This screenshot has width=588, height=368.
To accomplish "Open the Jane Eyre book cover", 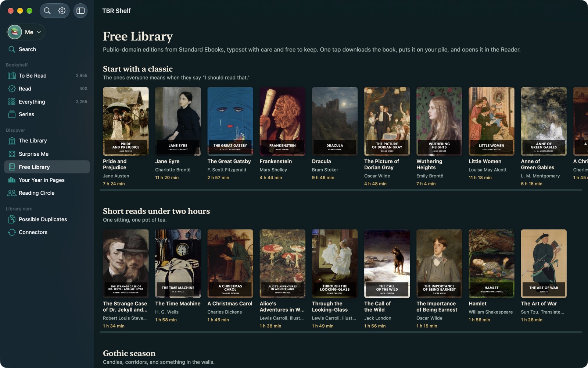I will coord(178,121).
